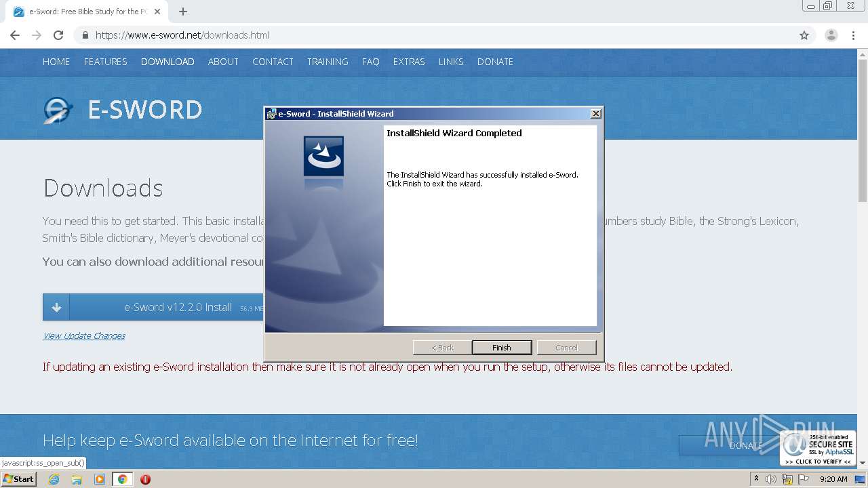868x488 pixels.
Task: Open the Chrome profile avatar
Action: pyautogui.click(x=831, y=35)
